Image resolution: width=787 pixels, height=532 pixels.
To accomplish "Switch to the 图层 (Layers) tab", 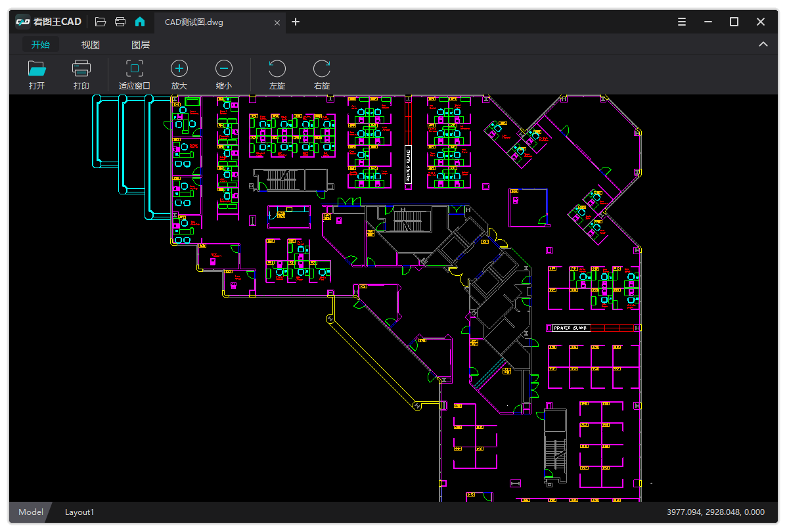I will tap(141, 45).
